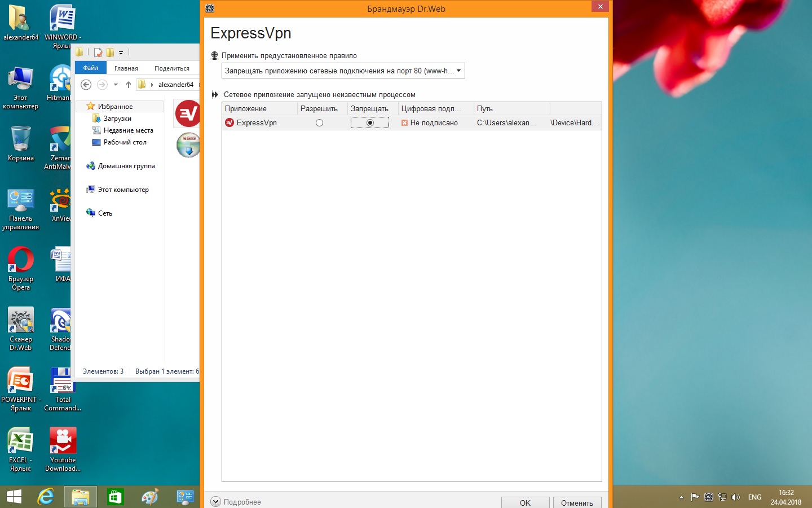Select the Zemana AntiMalware desktop icon
Image resolution: width=812 pixels, height=508 pixels.
(x=58, y=148)
